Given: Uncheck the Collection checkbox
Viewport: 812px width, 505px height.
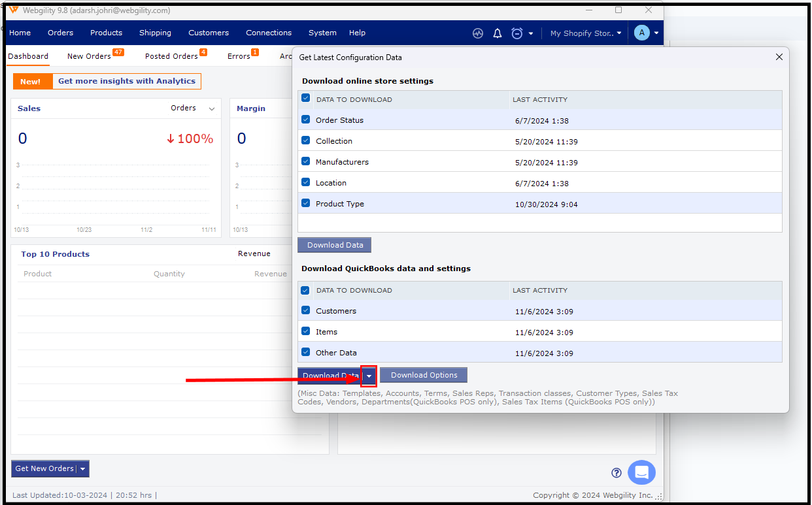Looking at the screenshot, I should click(305, 140).
